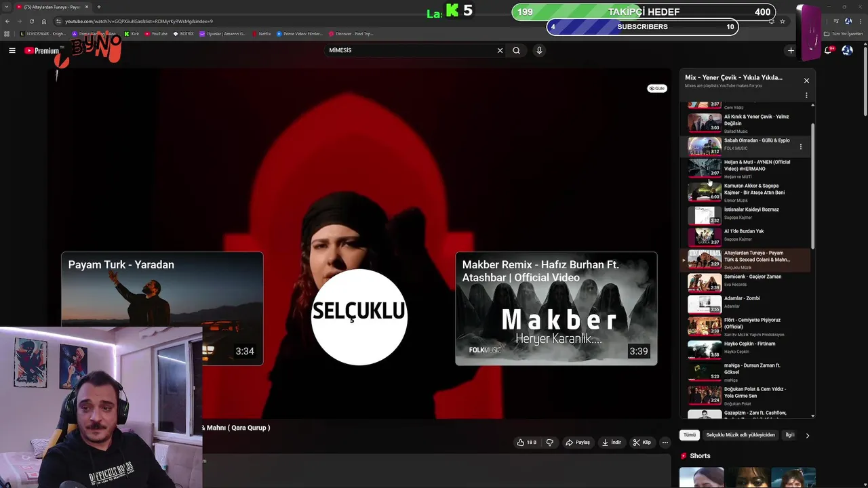
Task: Dislike the current video
Action: click(x=550, y=443)
